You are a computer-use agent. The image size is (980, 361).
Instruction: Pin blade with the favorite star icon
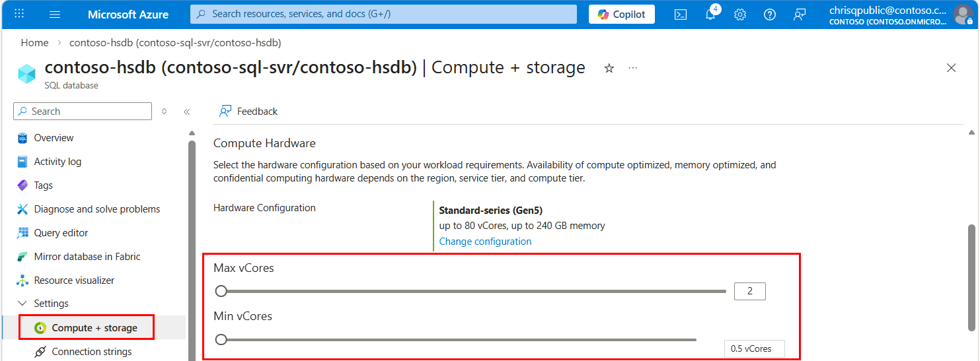[609, 68]
